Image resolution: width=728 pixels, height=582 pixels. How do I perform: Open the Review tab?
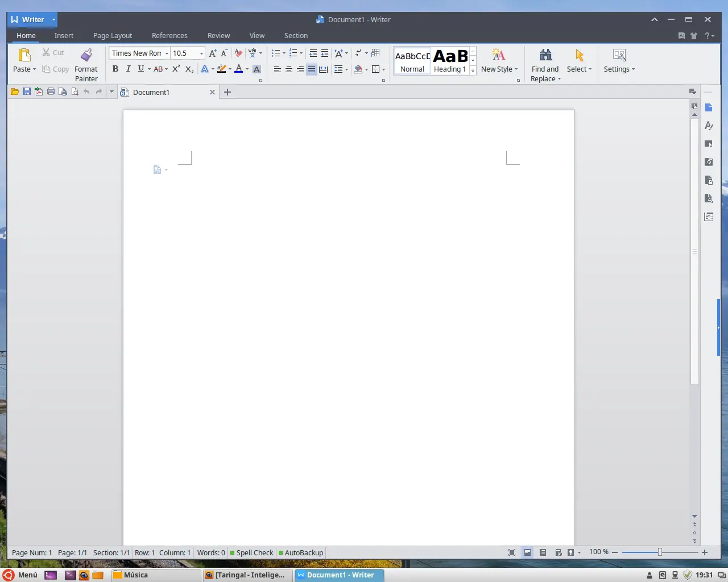click(218, 35)
